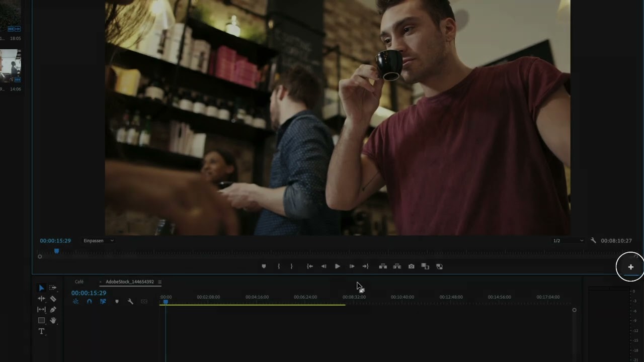Viewport: 644px width, 362px height.
Task: Open the Einpassen zoom level dropdown
Action: pos(98,241)
